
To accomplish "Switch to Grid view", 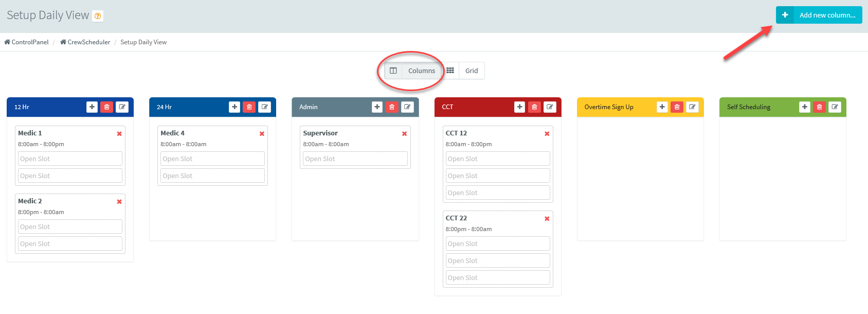I will (463, 71).
